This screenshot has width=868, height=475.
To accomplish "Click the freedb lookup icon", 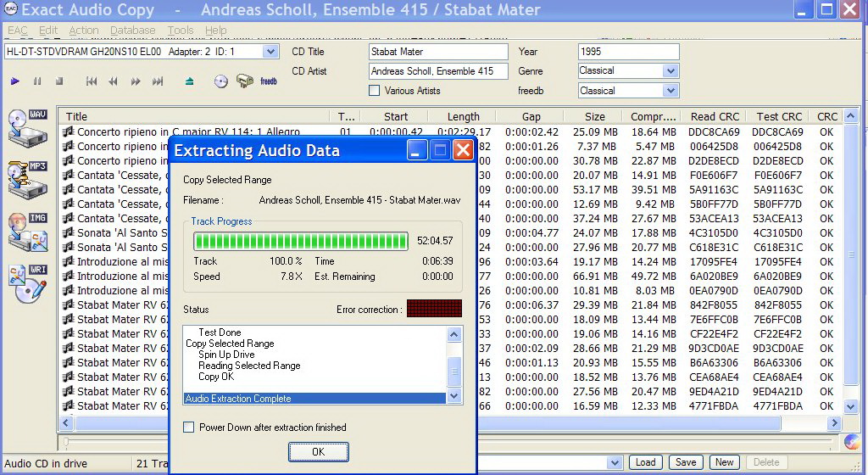I will tap(269, 81).
